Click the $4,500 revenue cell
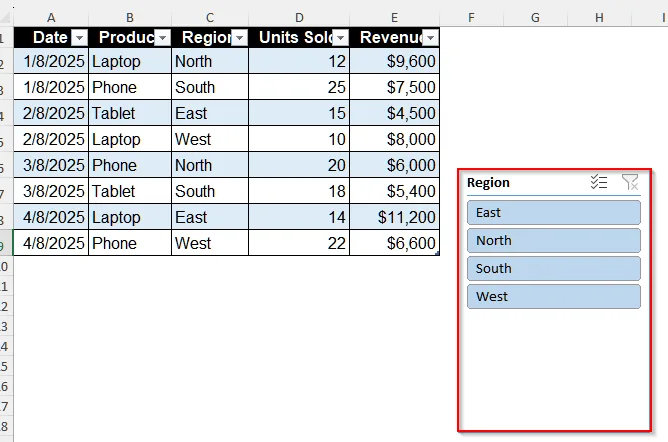Viewport: 668px width, 442px height. click(x=394, y=113)
